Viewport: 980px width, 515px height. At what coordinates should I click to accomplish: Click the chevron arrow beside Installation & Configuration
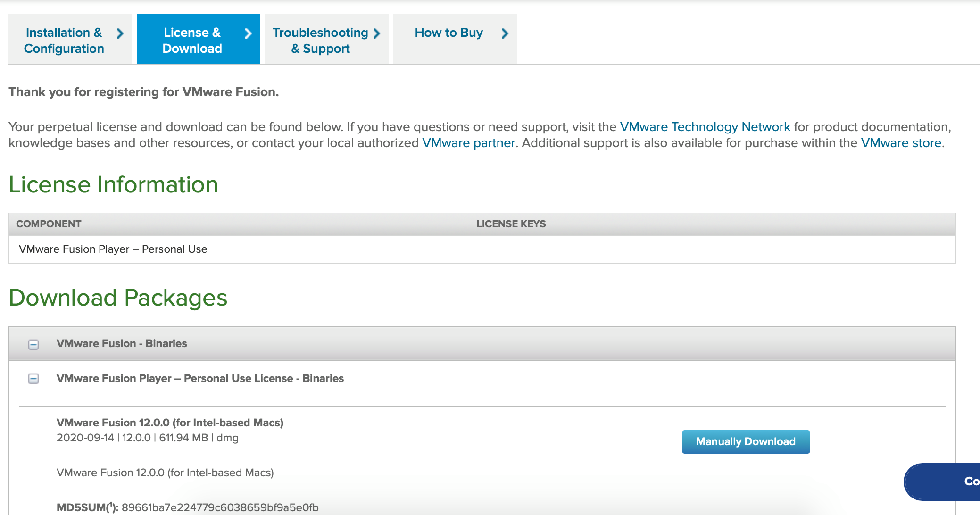120,33
